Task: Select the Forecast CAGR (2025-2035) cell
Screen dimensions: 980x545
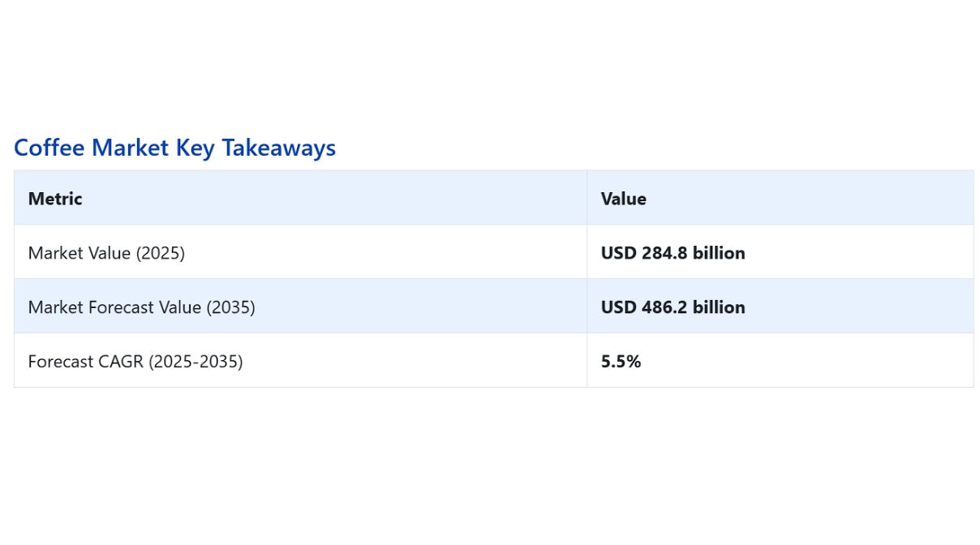Action: click(x=135, y=362)
